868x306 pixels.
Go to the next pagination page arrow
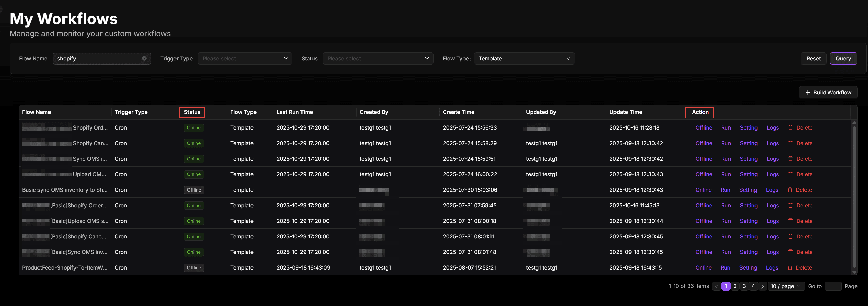(763, 286)
